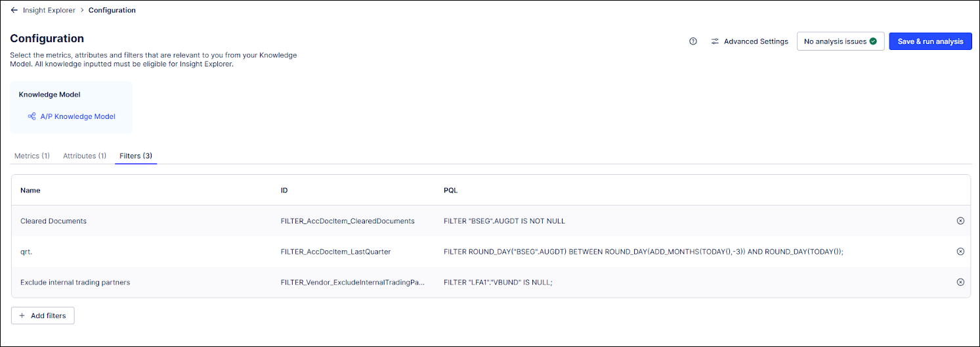Viewport: 980px width, 347px height.
Task: Click the plus icon on Add filters
Action: click(x=22, y=315)
